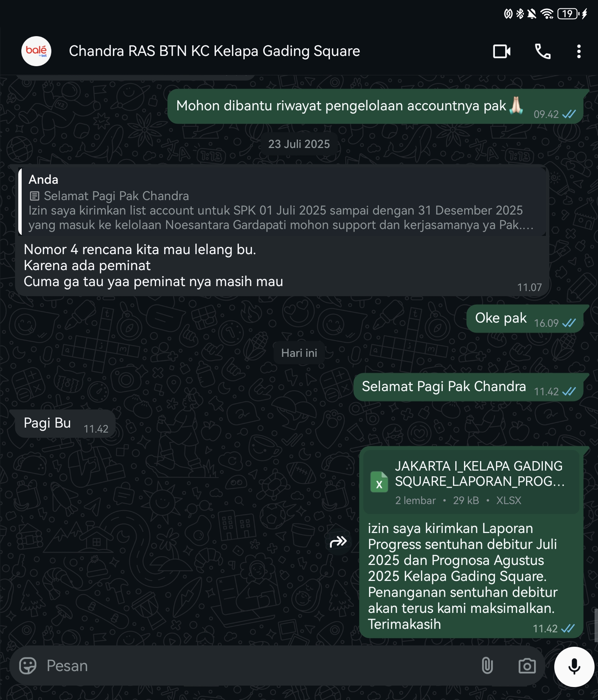This screenshot has width=598, height=700.
Task: Start a voice call
Action: pos(542,51)
